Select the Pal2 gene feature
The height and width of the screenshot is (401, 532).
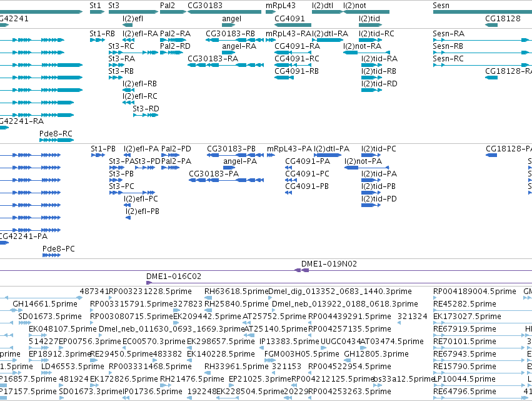[x=173, y=12]
